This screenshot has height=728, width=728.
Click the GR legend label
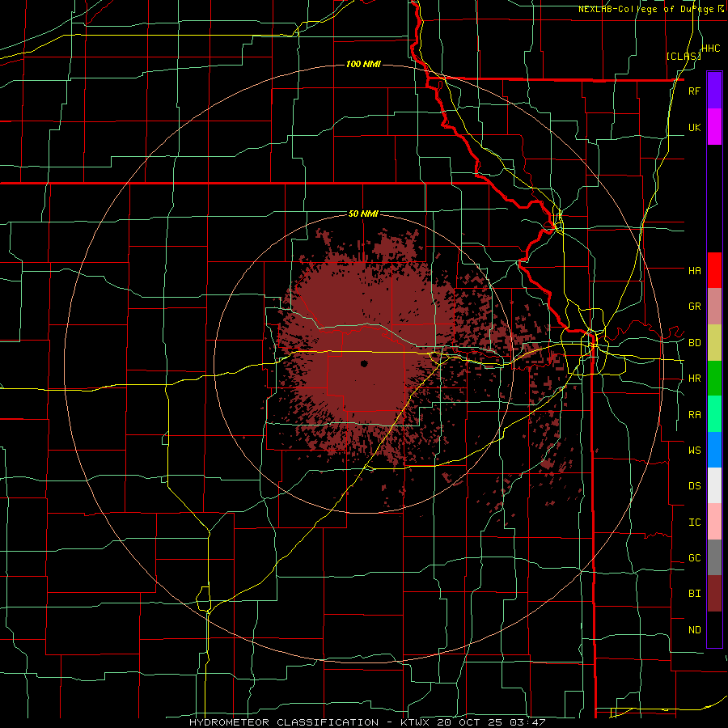pyautogui.click(x=694, y=307)
